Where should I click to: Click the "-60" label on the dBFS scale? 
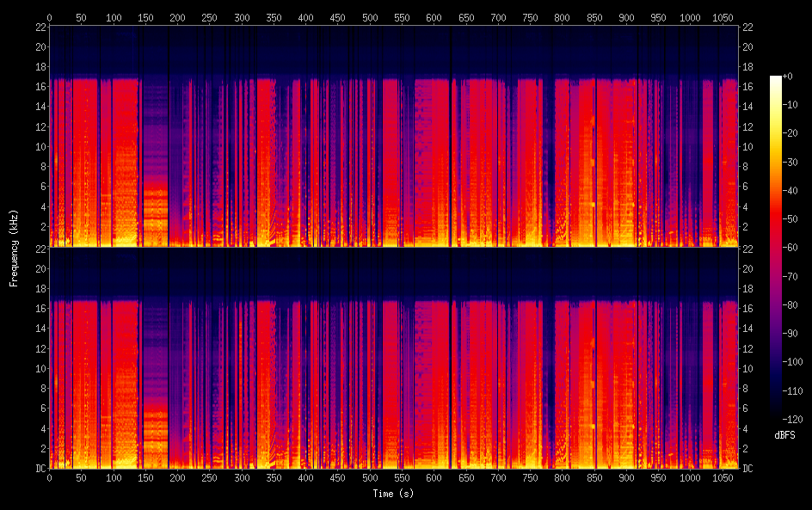pyautogui.click(x=796, y=247)
